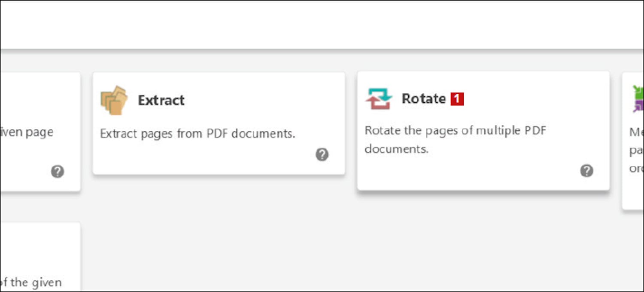Click 'Extract pages from PDF documents.' description
This screenshot has width=644, height=292.
[x=197, y=133]
